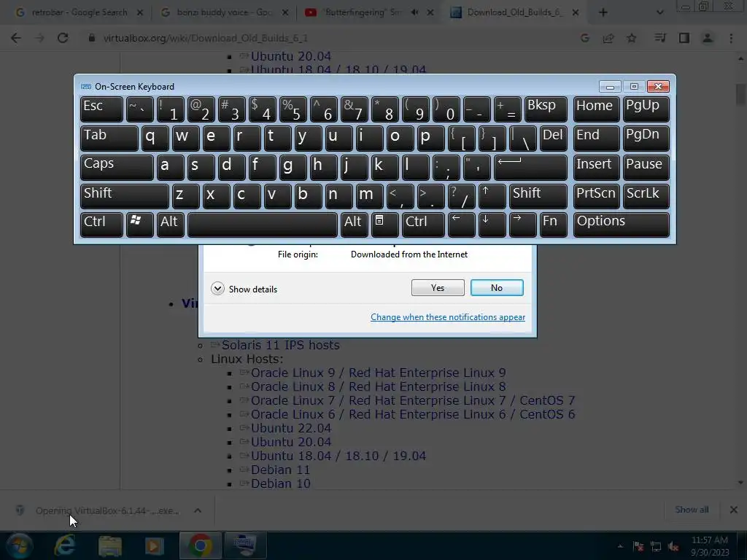Click the Bksp key on keyboard
Viewport: 747px width, 560px height.
pyautogui.click(x=546, y=109)
